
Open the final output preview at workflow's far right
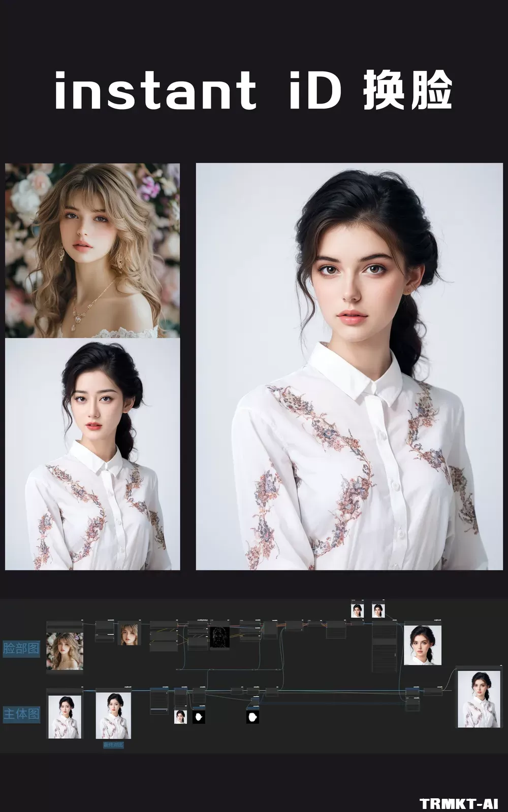(x=475, y=699)
